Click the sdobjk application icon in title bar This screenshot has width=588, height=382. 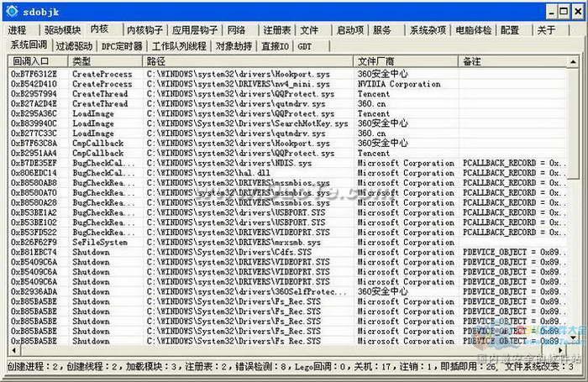coord(9,10)
